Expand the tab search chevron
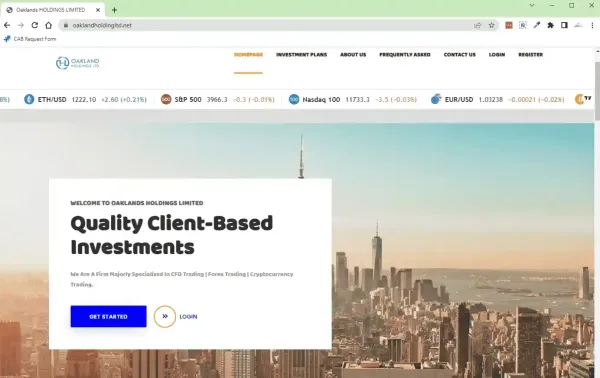This screenshot has width=600, height=378. 532,5
